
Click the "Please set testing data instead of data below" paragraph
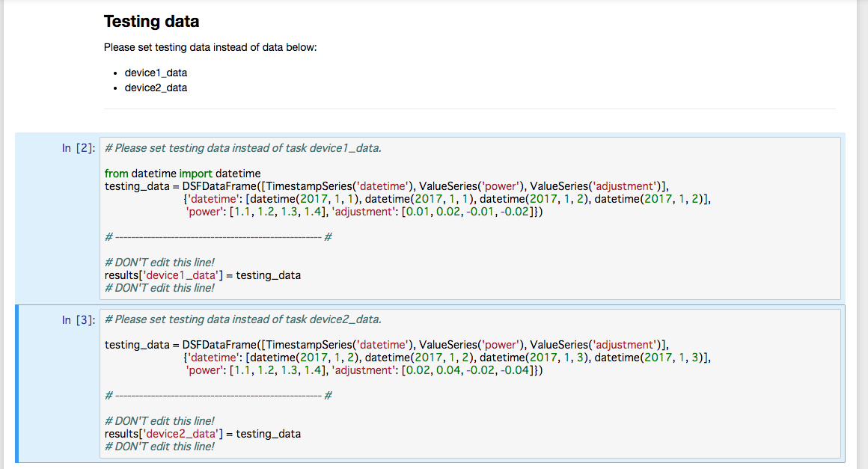coord(210,48)
